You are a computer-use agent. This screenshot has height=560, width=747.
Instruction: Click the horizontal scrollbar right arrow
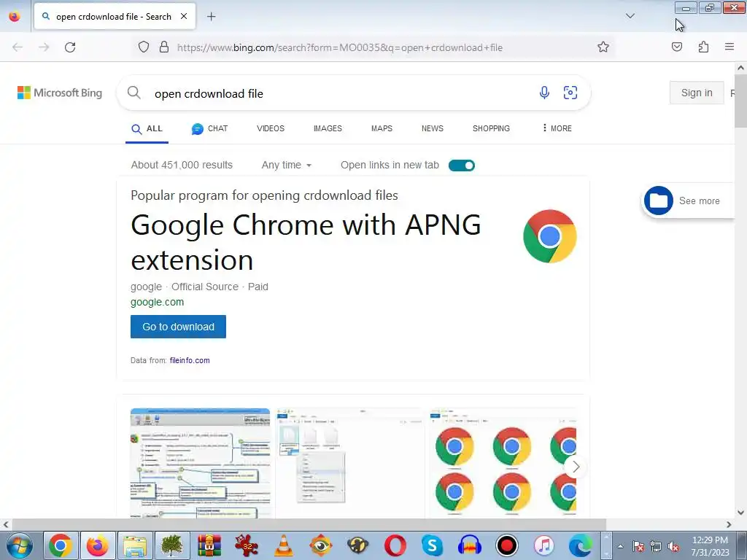point(729,524)
